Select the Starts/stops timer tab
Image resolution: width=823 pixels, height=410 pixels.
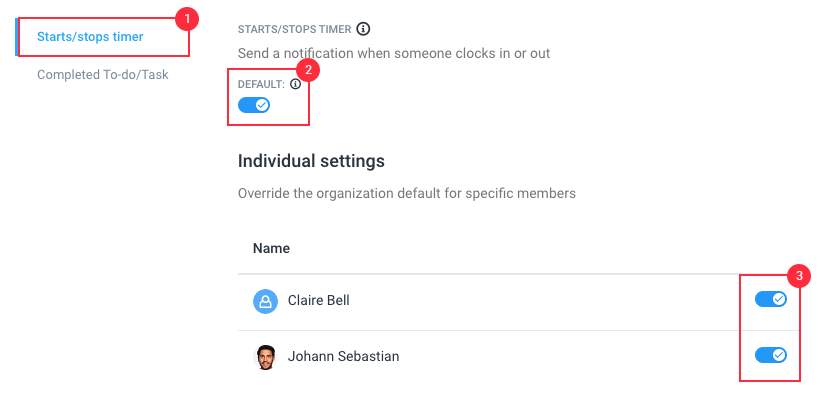coord(90,37)
